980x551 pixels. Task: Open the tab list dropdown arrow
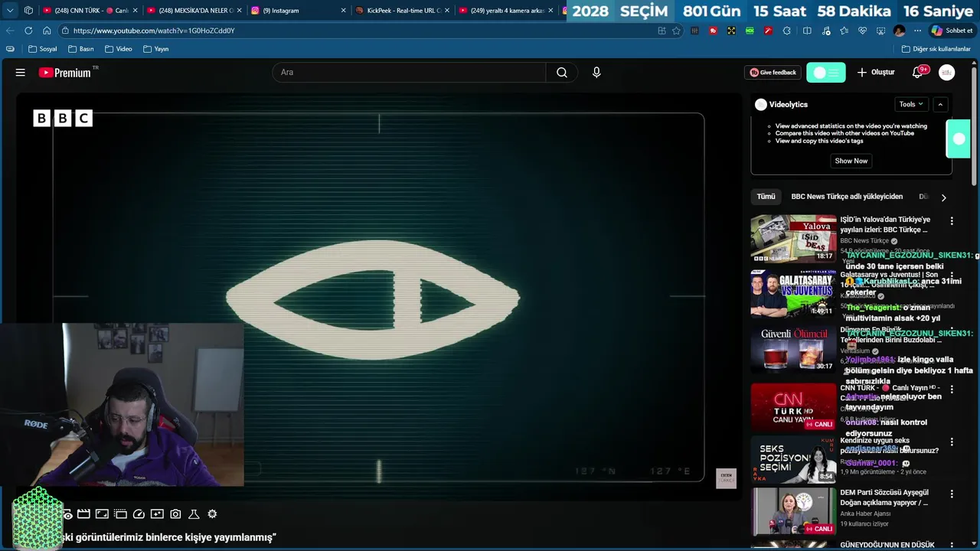pos(10,11)
